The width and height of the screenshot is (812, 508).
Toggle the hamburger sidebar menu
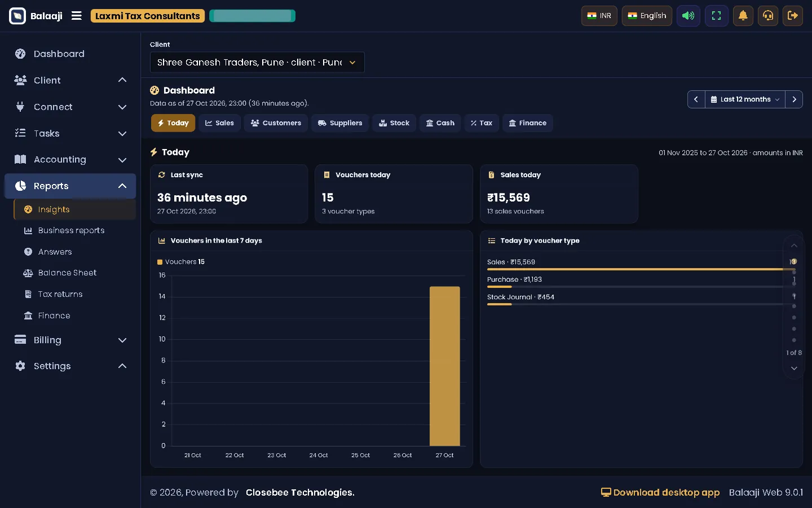coord(77,16)
